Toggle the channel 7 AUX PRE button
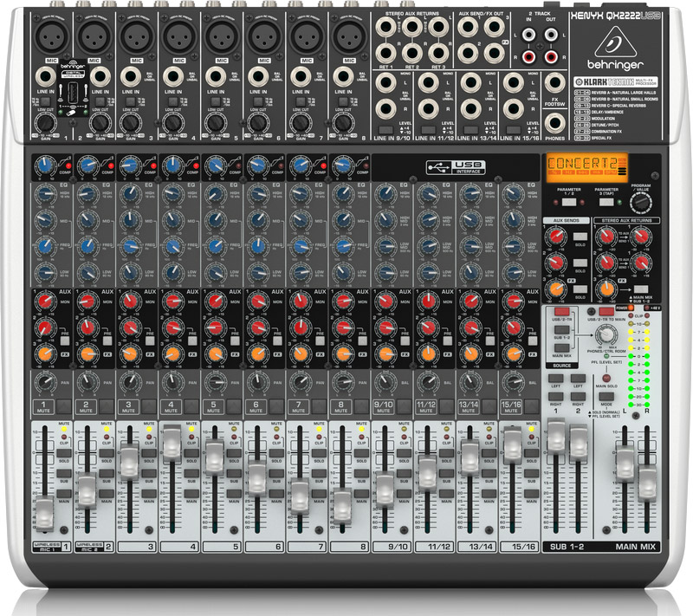 coord(320,340)
